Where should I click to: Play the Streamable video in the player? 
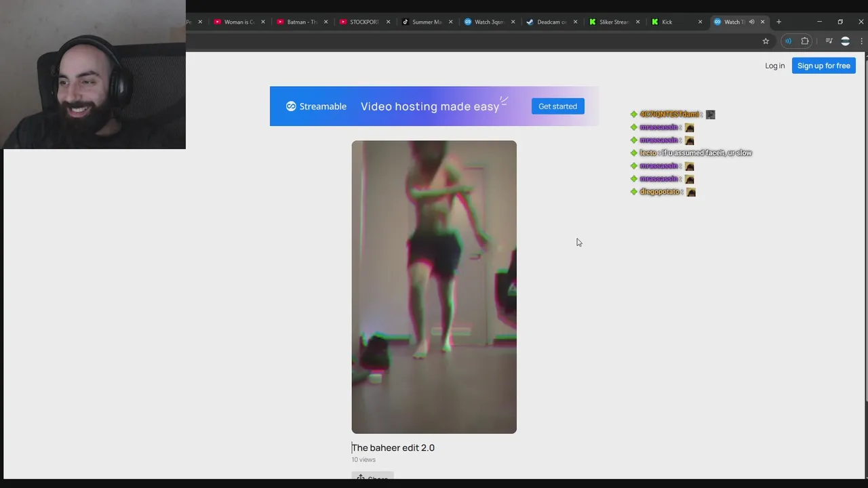click(x=434, y=287)
